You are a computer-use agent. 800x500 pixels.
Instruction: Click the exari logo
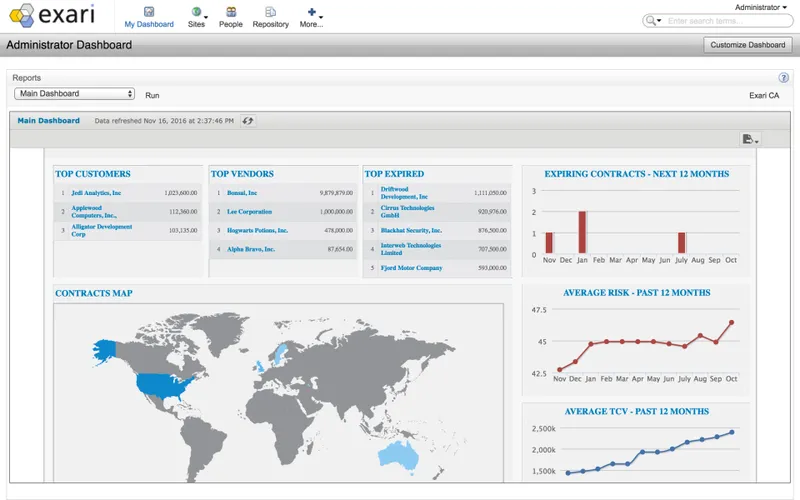point(52,15)
